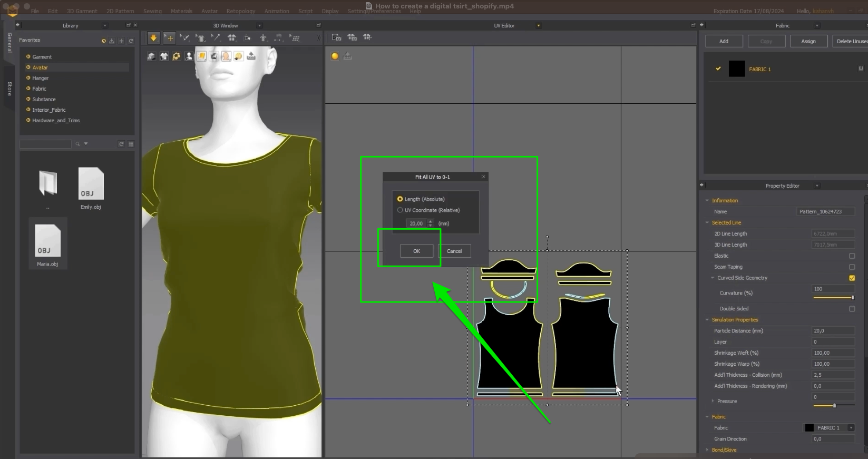Click the Curvature (%) slider
Screen dimensions: 868x459
click(833, 298)
